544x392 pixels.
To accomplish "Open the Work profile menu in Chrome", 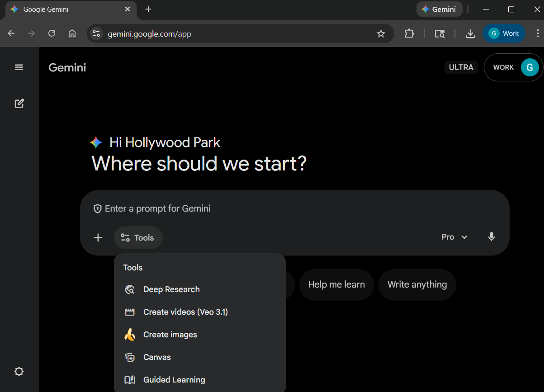I will 504,33.
